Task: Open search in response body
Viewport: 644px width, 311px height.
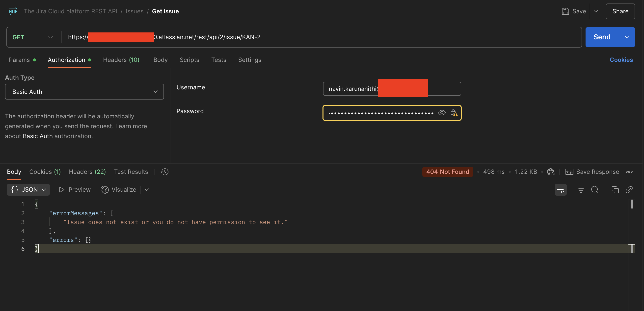Action: coord(595,190)
